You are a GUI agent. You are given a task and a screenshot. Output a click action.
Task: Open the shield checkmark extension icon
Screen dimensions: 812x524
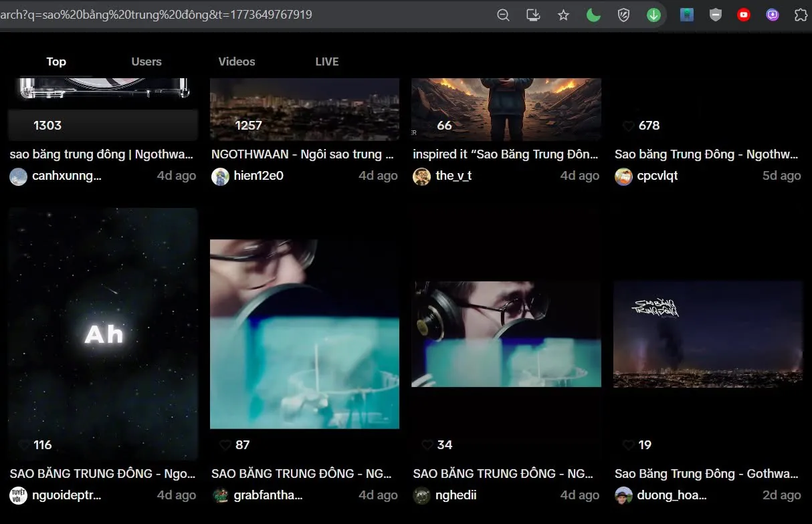pyautogui.click(x=623, y=15)
